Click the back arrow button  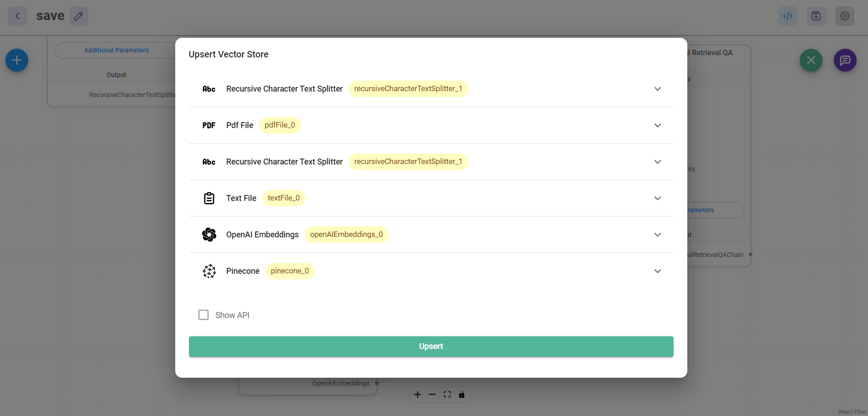point(17,16)
